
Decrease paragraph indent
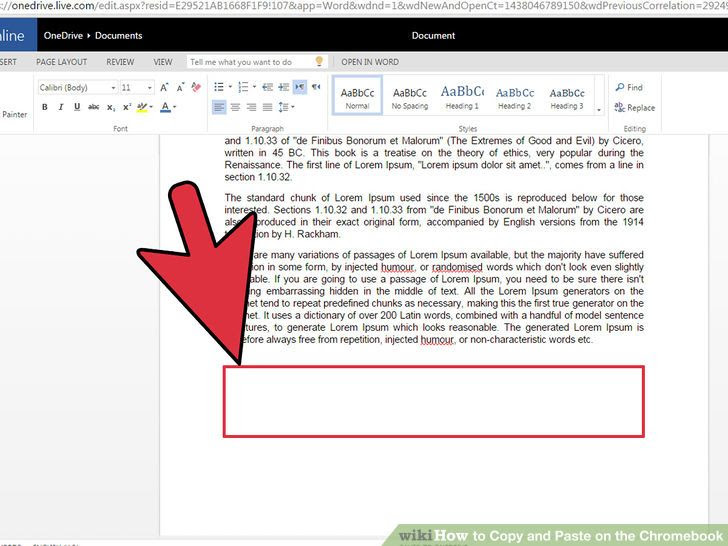click(x=267, y=87)
